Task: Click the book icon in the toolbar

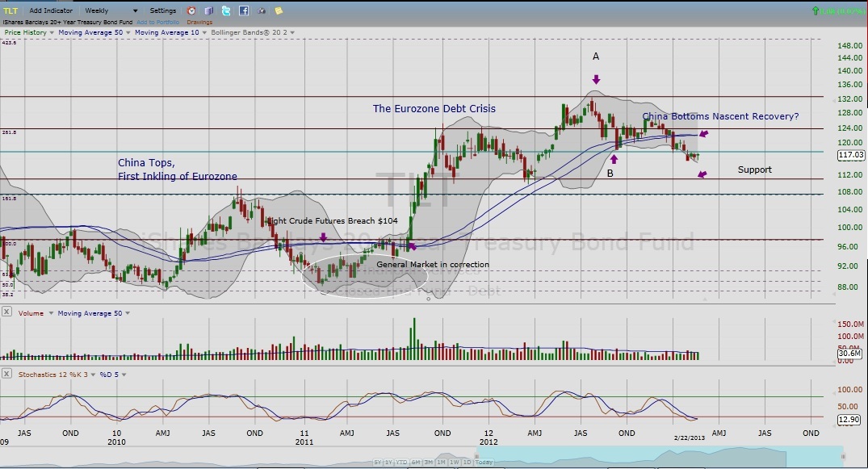Action: point(209,10)
